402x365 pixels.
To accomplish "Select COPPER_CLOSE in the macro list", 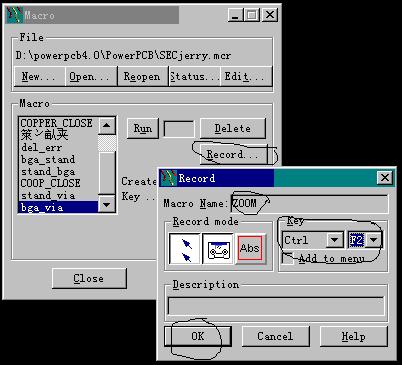I will [58, 123].
